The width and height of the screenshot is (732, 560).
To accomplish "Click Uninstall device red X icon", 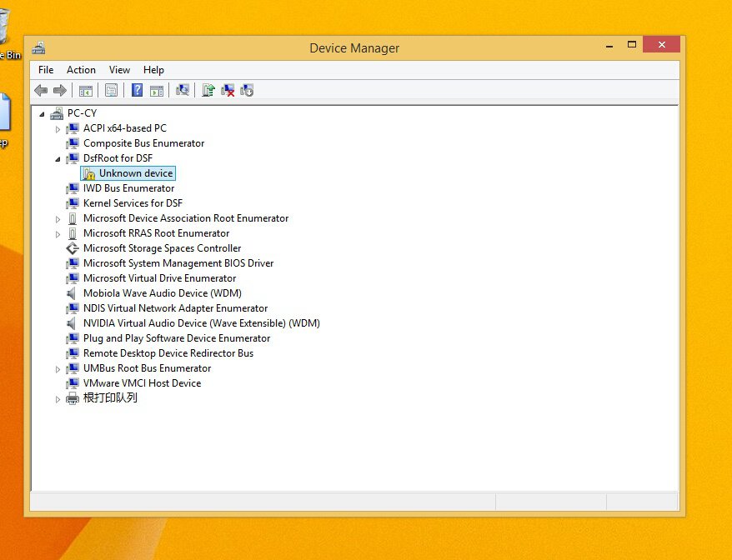I will point(228,90).
